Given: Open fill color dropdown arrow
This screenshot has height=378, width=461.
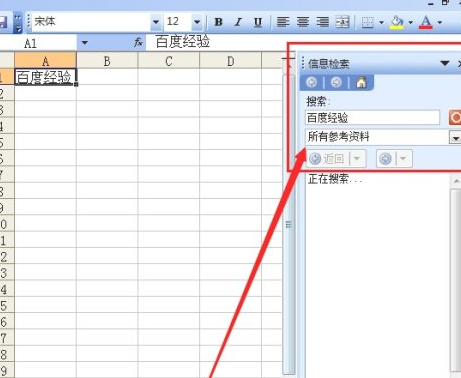Looking at the screenshot, I should coord(410,23).
